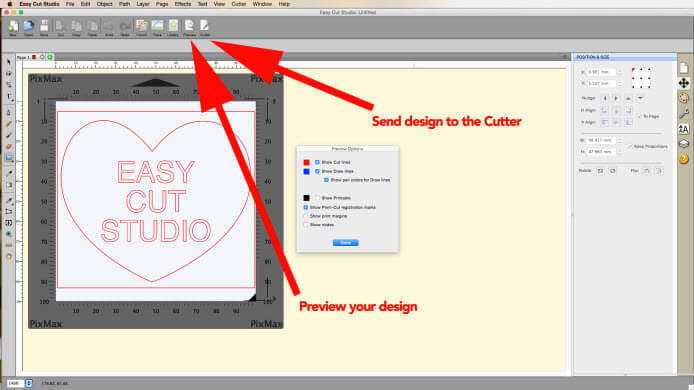
Task: Enable Show Printable checkbox
Action: click(x=317, y=198)
